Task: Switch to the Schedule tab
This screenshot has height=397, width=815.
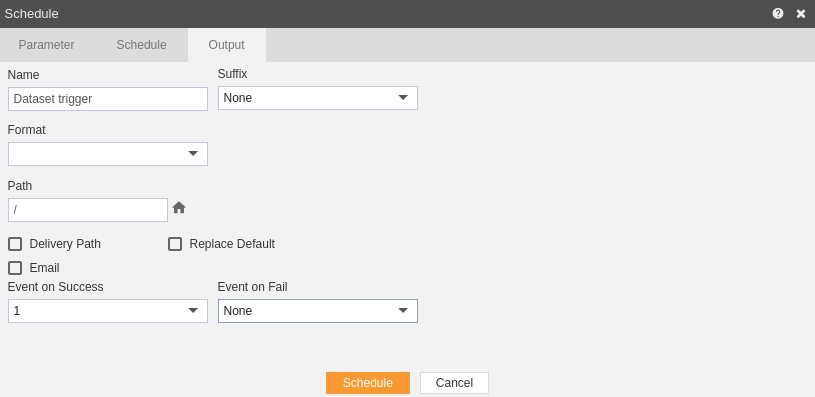Action: tap(141, 45)
